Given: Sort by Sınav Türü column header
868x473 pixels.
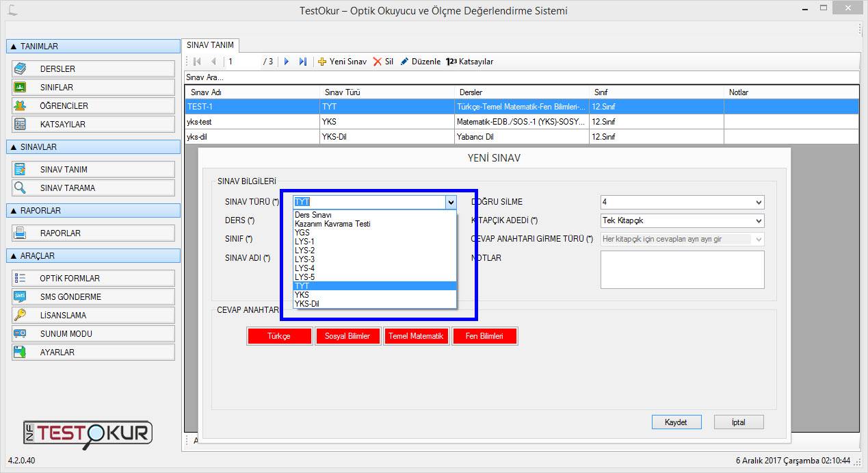Looking at the screenshot, I should click(386, 92).
